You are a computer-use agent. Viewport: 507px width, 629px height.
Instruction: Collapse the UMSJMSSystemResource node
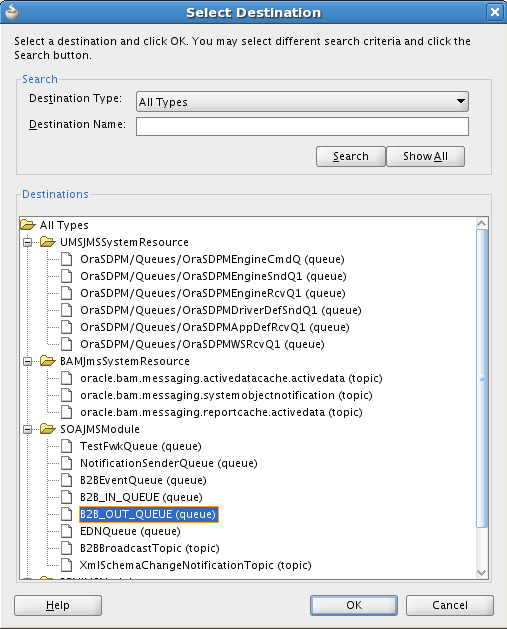(x=28, y=242)
